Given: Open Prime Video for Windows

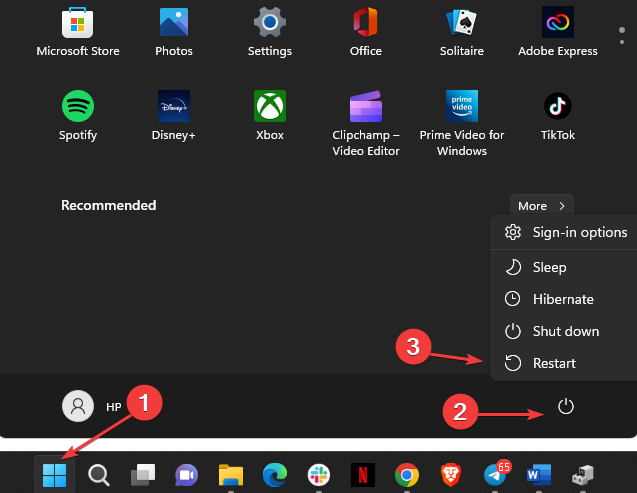Looking at the screenshot, I should 462,123.
